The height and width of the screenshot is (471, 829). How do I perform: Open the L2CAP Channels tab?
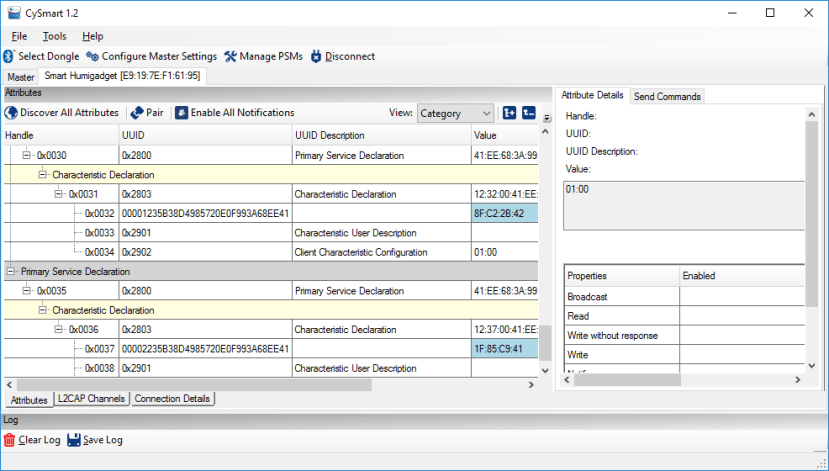click(91, 399)
